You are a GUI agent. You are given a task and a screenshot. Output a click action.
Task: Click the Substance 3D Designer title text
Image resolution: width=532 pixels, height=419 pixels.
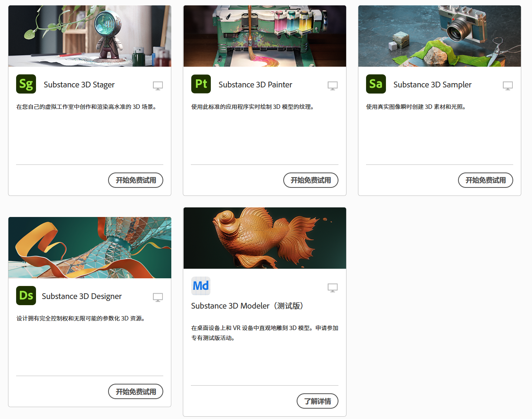pos(82,296)
